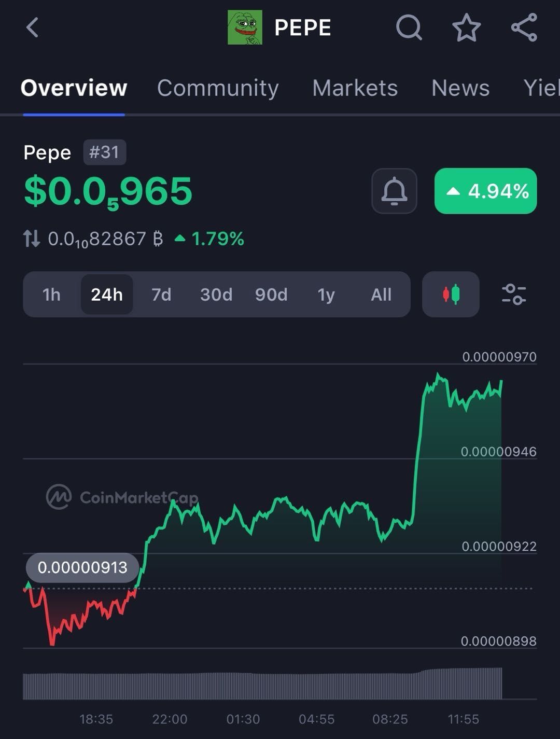Select the 7d chart timeframe
Screen dimensions: 560x739
(161, 295)
